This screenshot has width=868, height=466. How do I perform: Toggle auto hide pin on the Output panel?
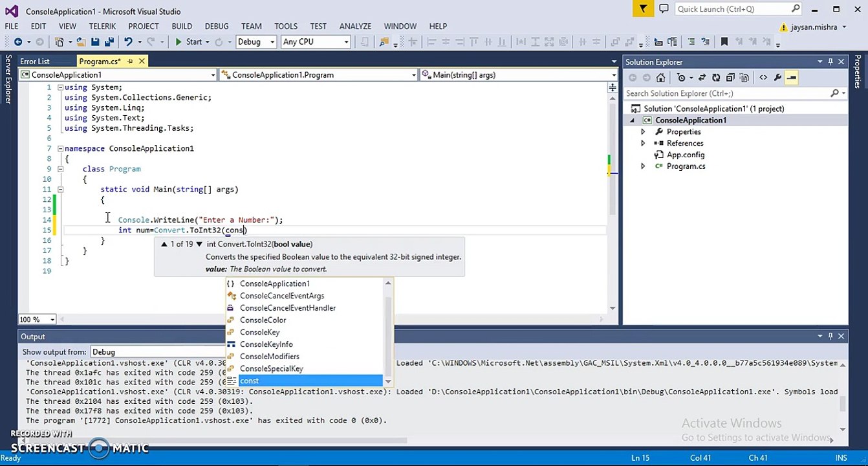[830, 337]
